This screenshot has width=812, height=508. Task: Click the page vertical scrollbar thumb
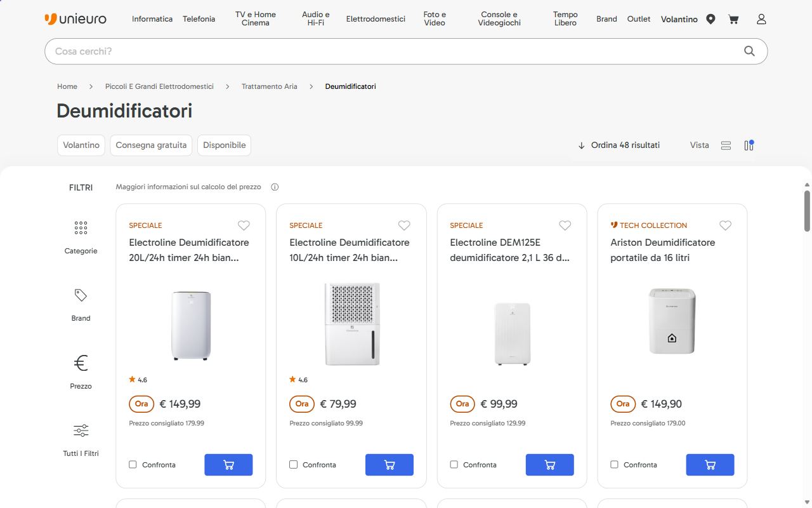point(807,211)
